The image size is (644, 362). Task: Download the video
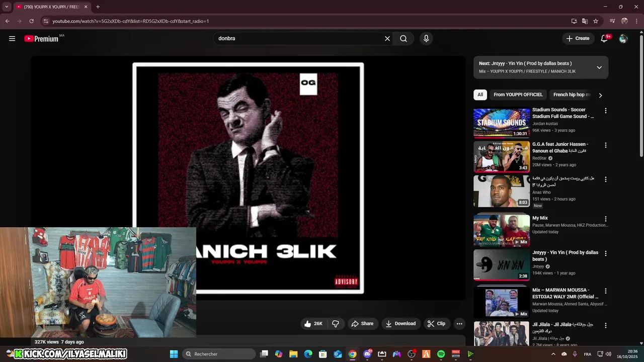pyautogui.click(x=400, y=324)
